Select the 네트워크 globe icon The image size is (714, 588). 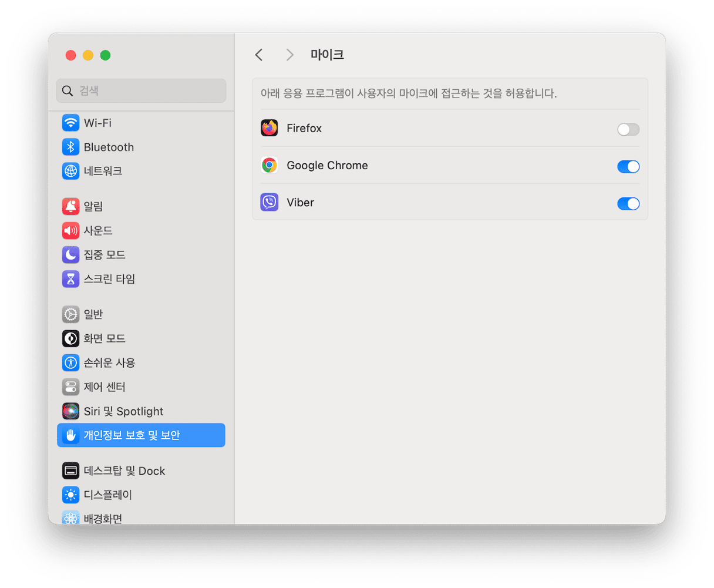click(x=70, y=172)
